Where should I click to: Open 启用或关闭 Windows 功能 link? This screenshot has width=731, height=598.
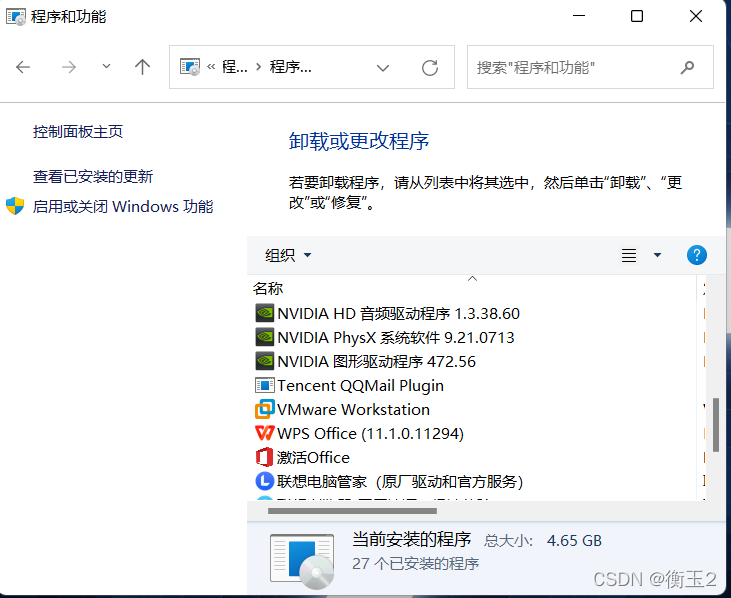point(123,206)
